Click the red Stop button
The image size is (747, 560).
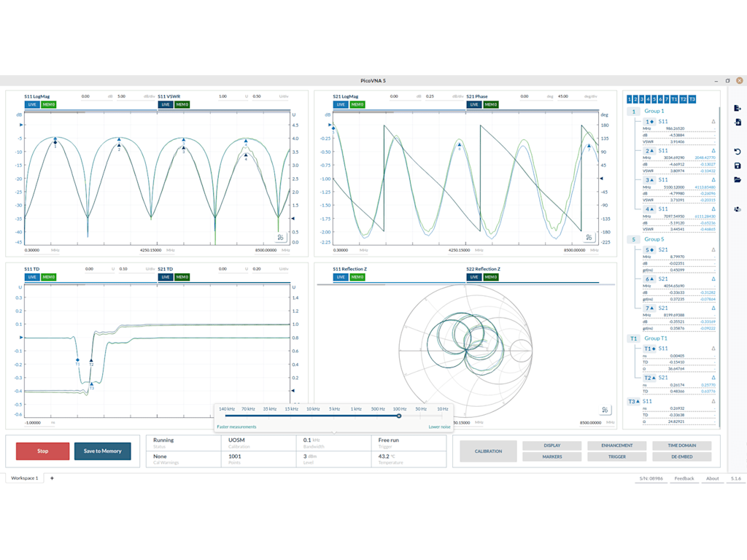43,451
